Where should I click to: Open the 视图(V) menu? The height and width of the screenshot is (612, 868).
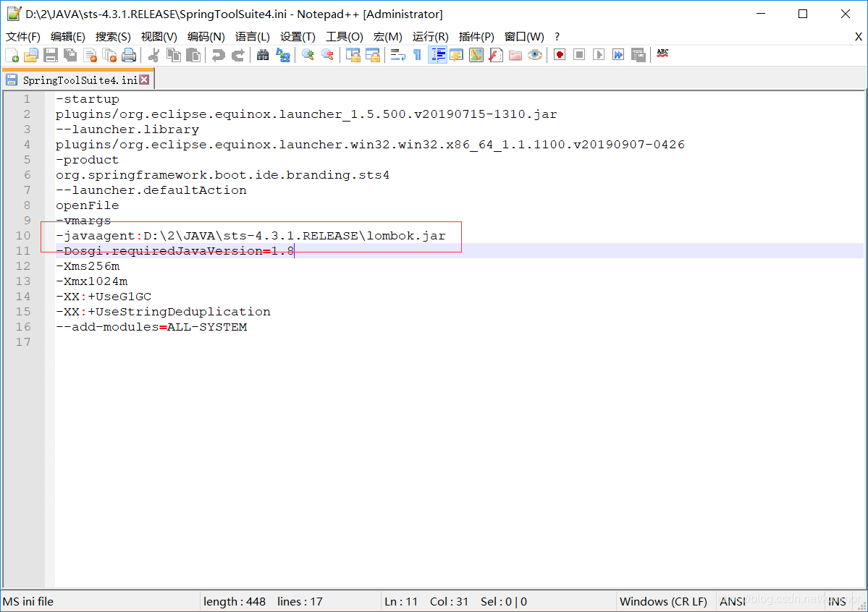(x=159, y=36)
